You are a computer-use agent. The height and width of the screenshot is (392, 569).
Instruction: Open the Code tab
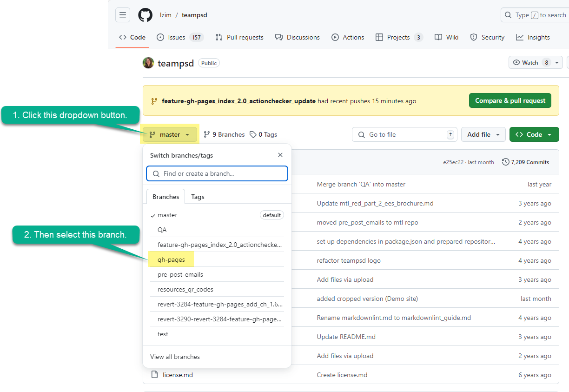click(132, 37)
